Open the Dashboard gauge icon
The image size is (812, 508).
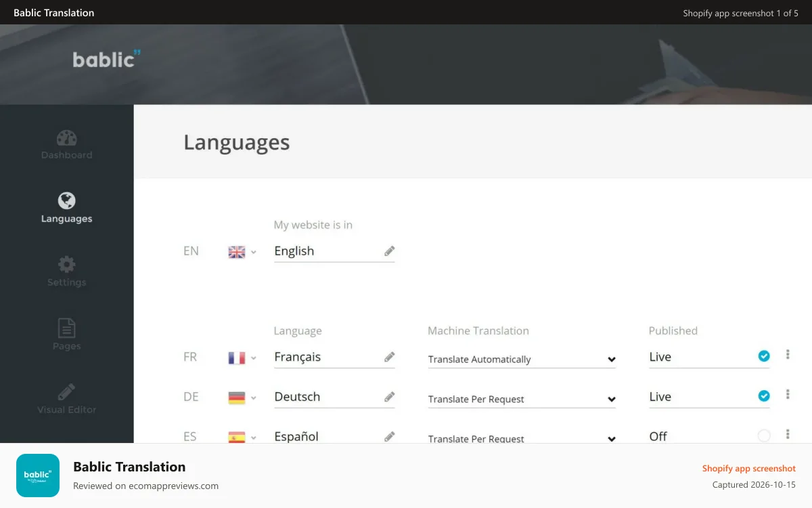tap(66, 137)
